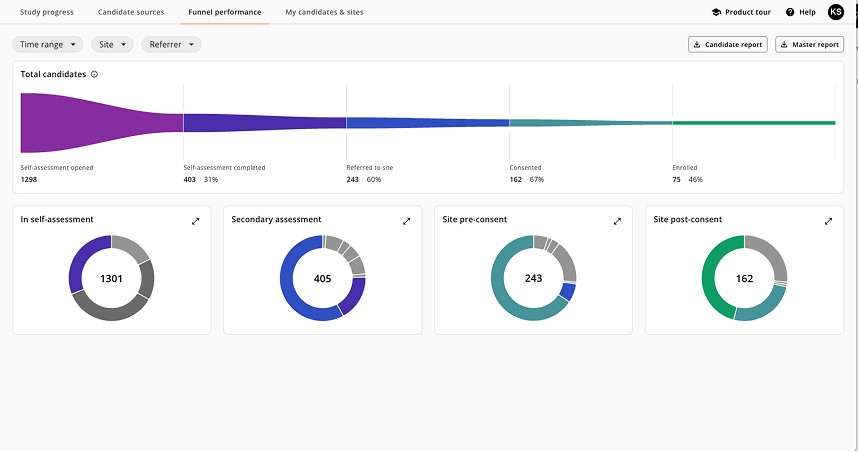Expand the Secondary assessment chart

(x=407, y=221)
